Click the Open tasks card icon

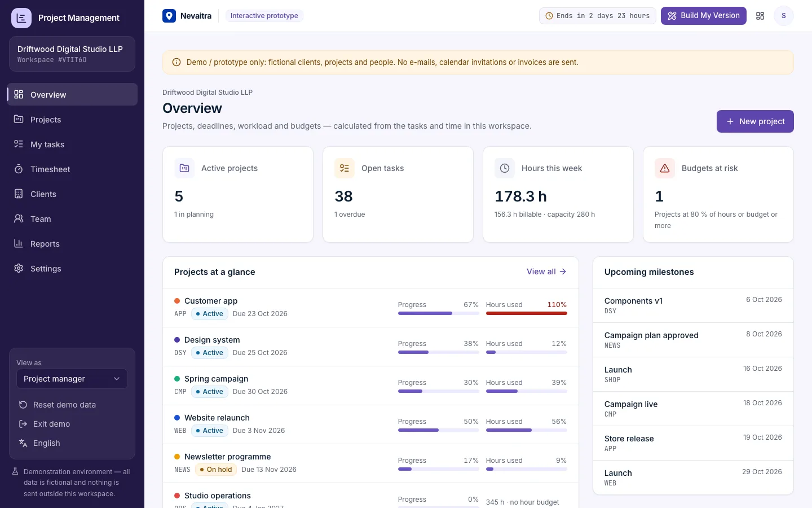[x=345, y=168]
